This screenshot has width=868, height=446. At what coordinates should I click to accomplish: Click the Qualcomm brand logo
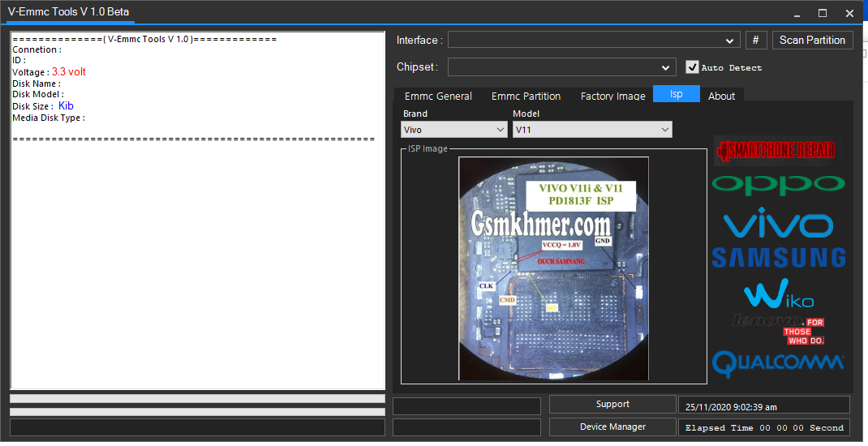(x=778, y=363)
